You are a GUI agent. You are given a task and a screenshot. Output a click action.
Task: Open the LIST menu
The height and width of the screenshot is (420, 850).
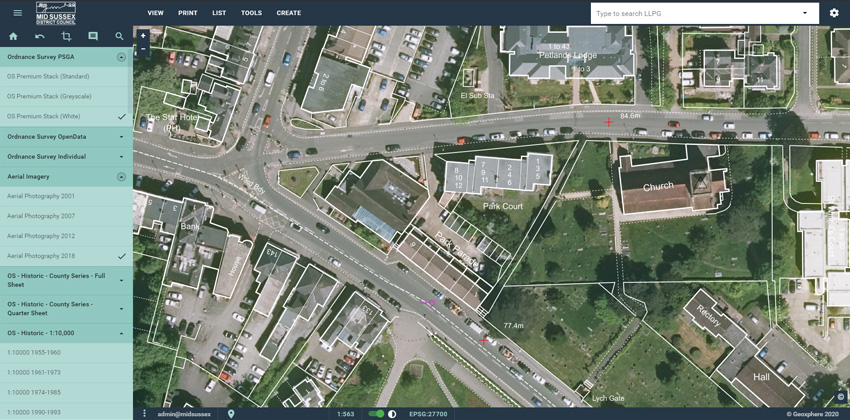[219, 13]
